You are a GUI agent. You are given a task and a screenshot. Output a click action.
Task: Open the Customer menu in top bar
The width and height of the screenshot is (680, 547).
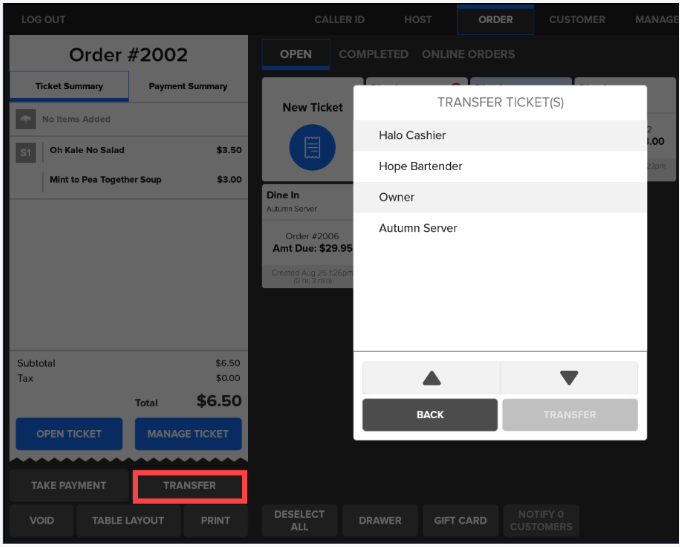coord(577,20)
